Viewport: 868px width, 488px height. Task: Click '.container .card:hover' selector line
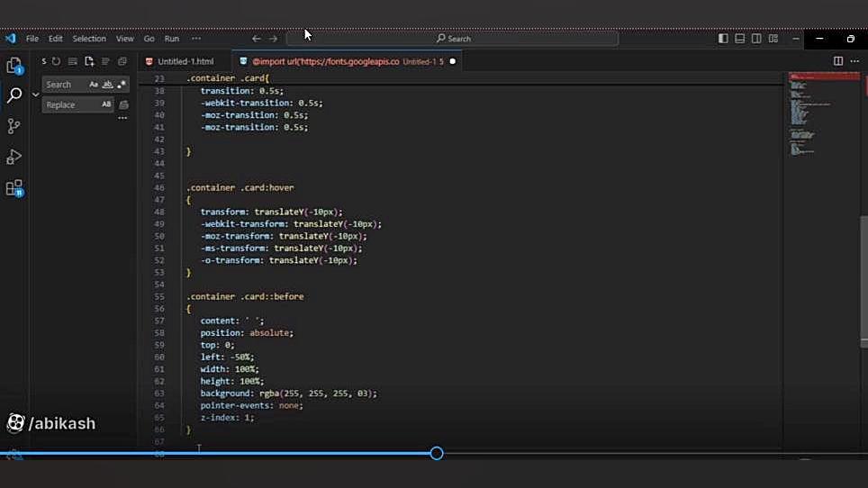(x=240, y=187)
